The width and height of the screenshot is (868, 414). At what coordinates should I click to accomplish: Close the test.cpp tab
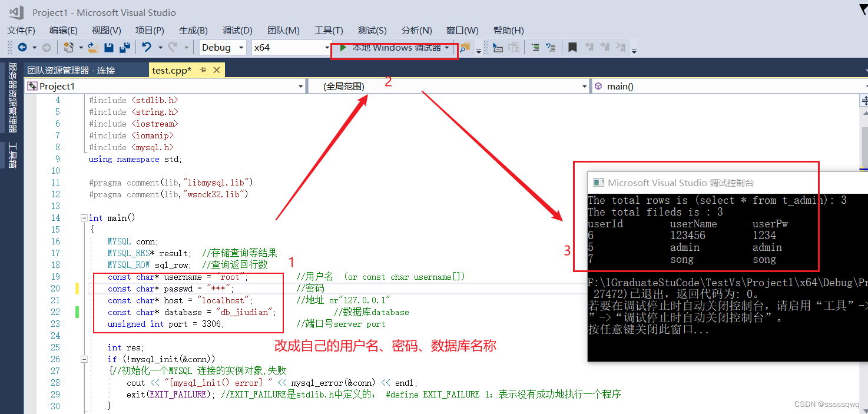pyautogui.click(x=217, y=70)
